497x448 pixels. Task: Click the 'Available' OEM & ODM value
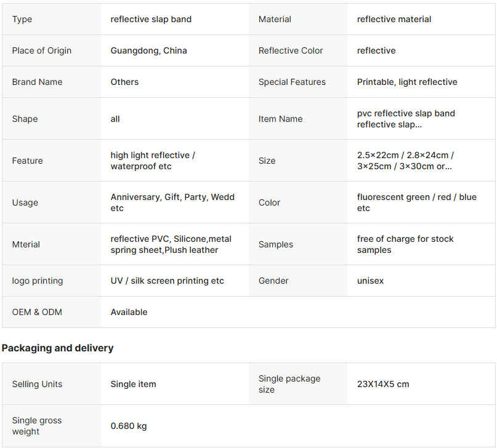(129, 312)
